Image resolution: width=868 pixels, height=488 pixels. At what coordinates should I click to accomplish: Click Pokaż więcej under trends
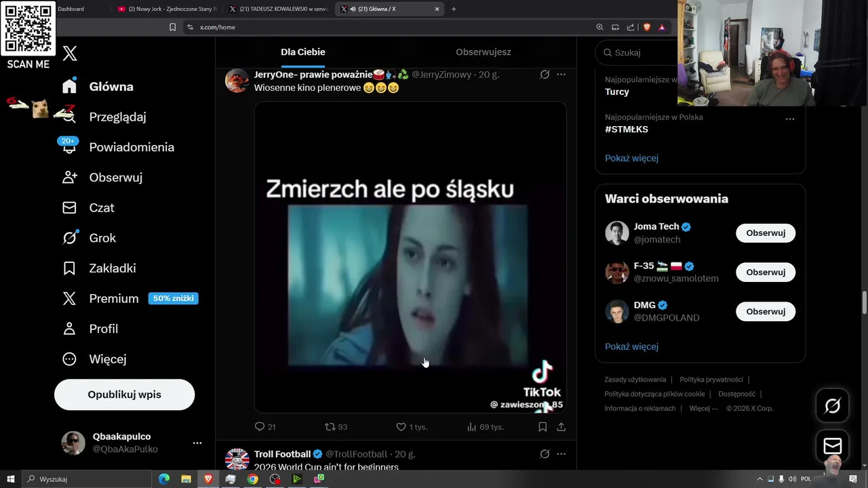pos(631,158)
